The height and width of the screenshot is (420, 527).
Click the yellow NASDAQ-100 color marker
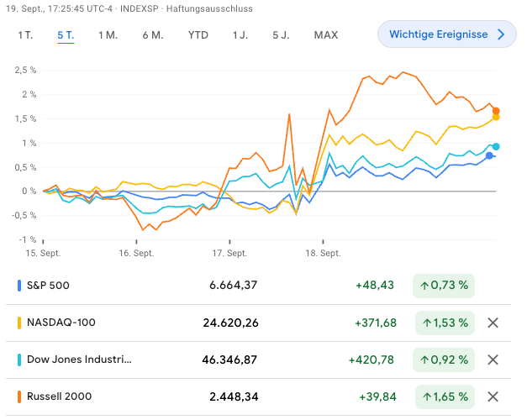(x=19, y=323)
